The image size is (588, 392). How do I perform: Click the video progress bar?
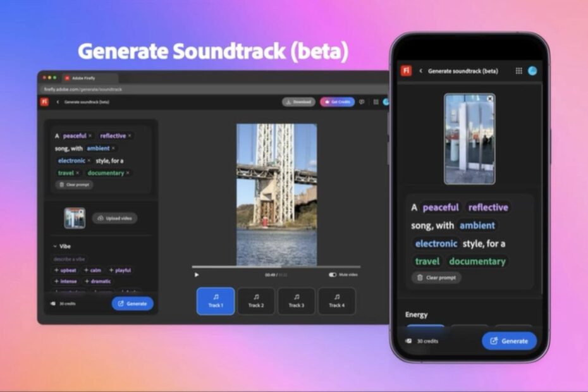(276, 267)
